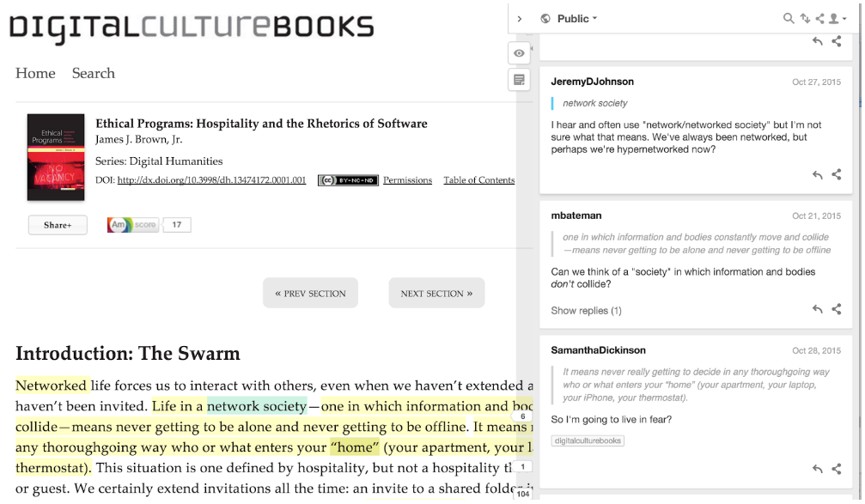Click the Ethical Programs book cover thumbnail

point(56,157)
